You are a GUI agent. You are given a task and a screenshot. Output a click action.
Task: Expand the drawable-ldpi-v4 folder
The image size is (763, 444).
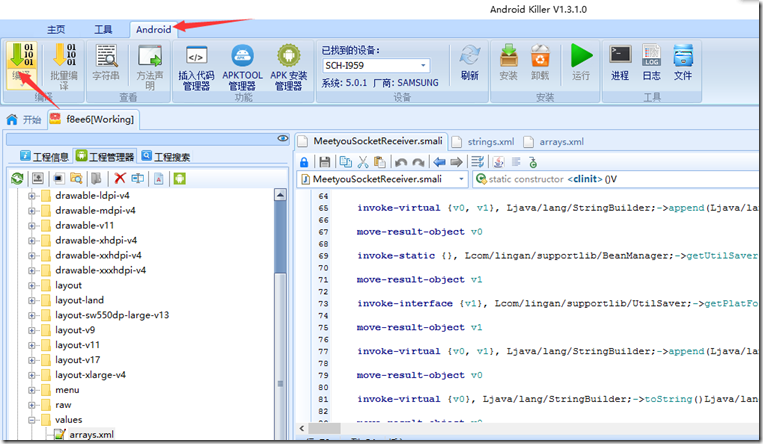click(x=32, y=196)
